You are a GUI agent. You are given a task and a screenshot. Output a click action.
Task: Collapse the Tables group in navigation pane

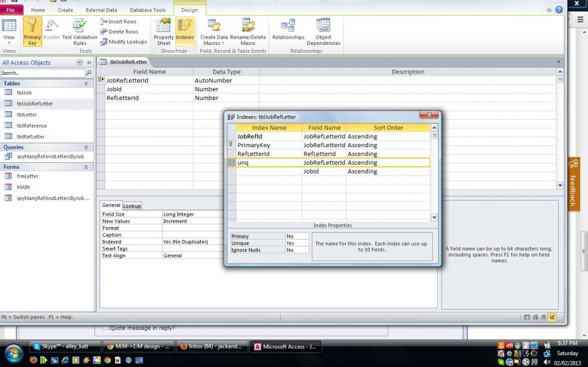pyautogui.click(x=86, y=84)
